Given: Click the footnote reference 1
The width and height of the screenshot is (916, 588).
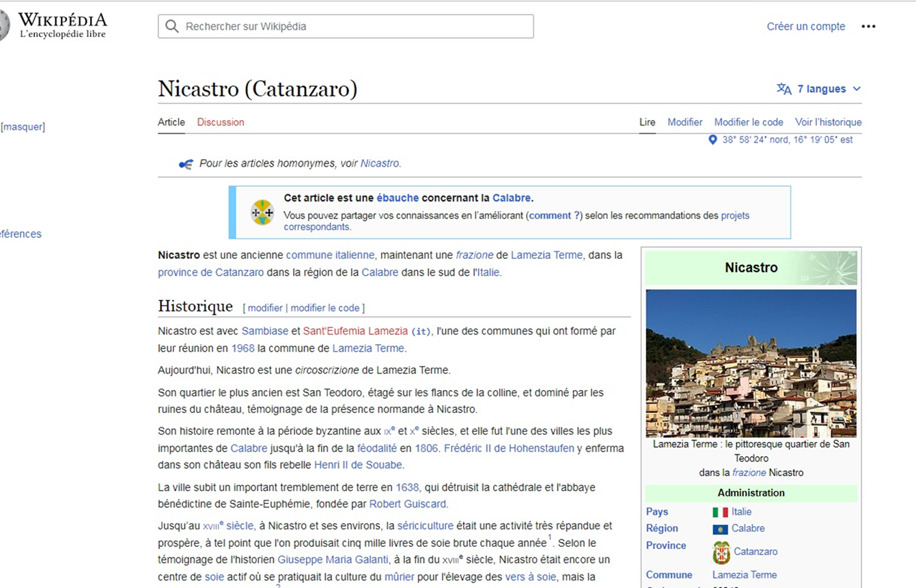Looking at the screenshot, I should [549, 538].
